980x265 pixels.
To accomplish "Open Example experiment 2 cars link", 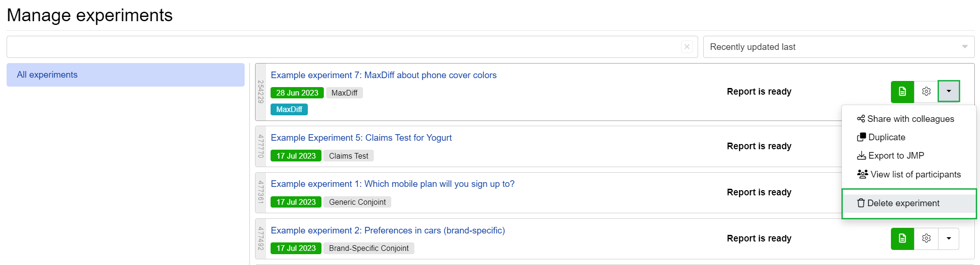I will tap(387, 231).
